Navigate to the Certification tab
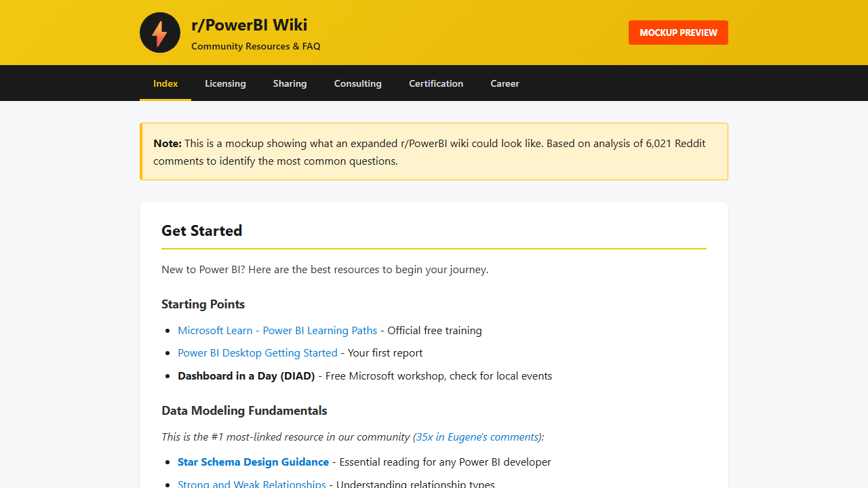 pyautogui.click(x=436, y=83)
